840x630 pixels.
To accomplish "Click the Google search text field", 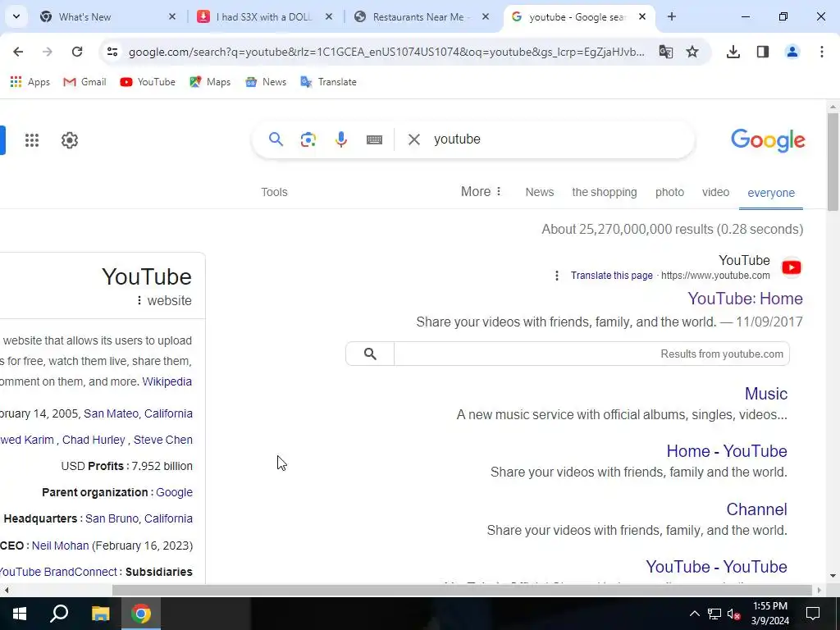I will (557, 139).
